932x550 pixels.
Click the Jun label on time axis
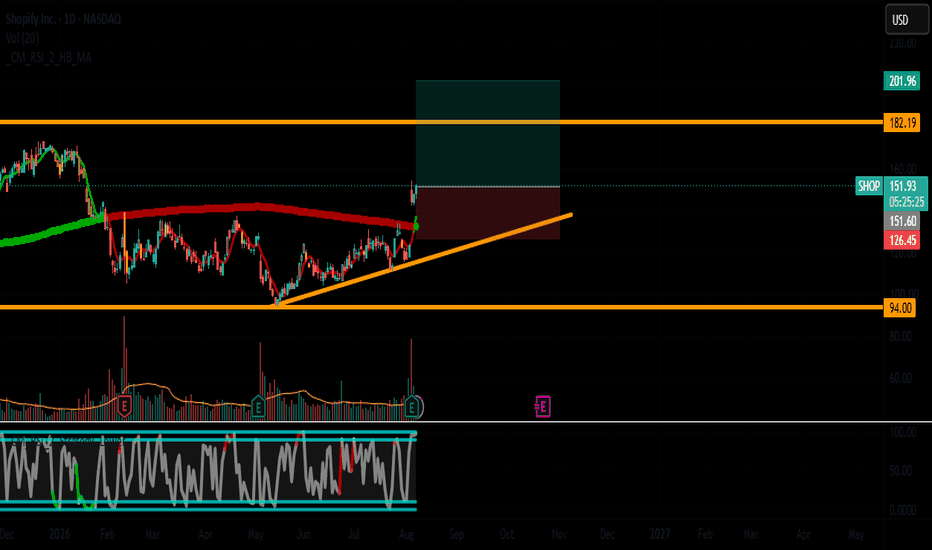tap(303, 534)
